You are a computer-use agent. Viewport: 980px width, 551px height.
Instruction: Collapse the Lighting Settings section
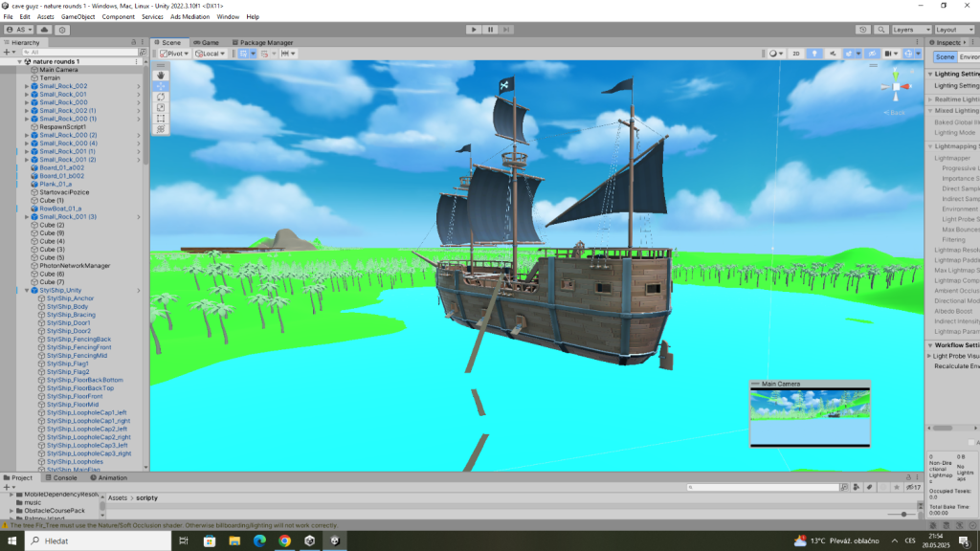tap(930, 75)
